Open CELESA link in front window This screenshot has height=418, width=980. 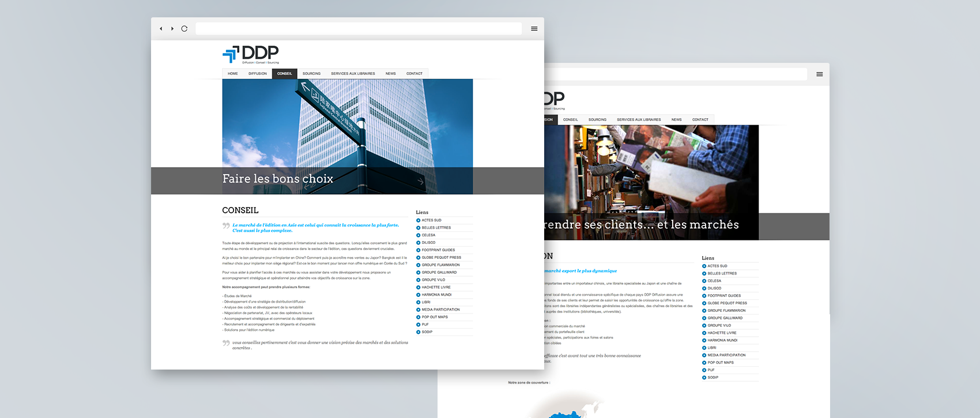tap(428, 235)
